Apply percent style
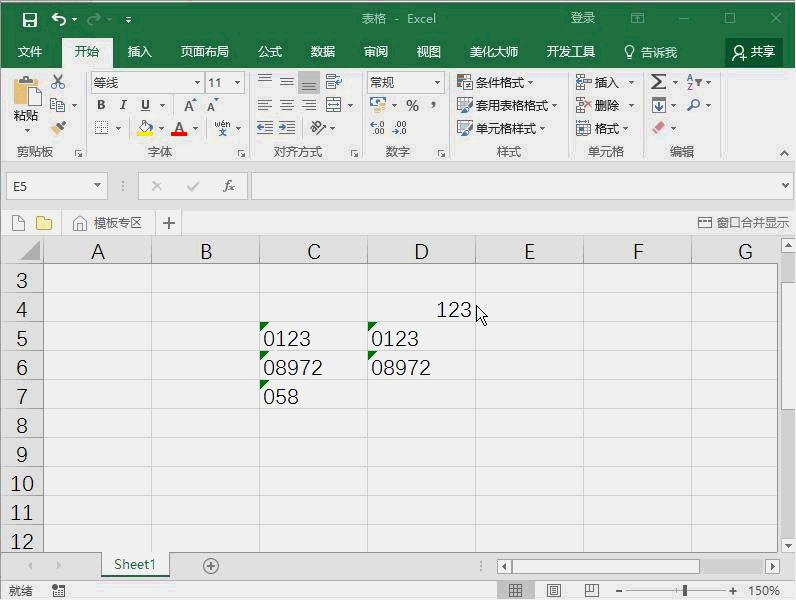The width and height of the screenshot is (796, 600). [412, 106]
